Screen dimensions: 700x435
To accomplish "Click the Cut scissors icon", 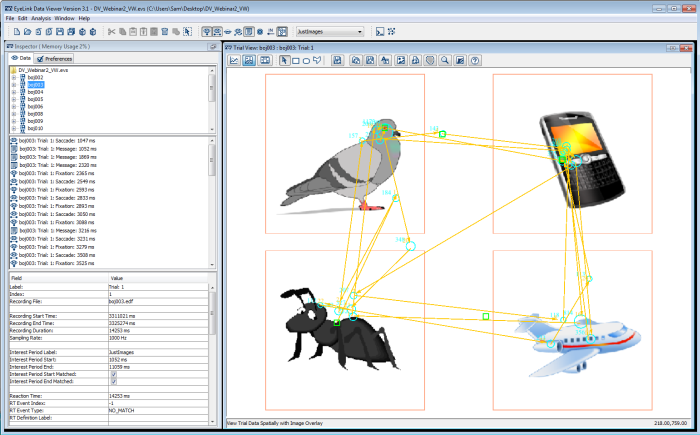I will (112, 32).
